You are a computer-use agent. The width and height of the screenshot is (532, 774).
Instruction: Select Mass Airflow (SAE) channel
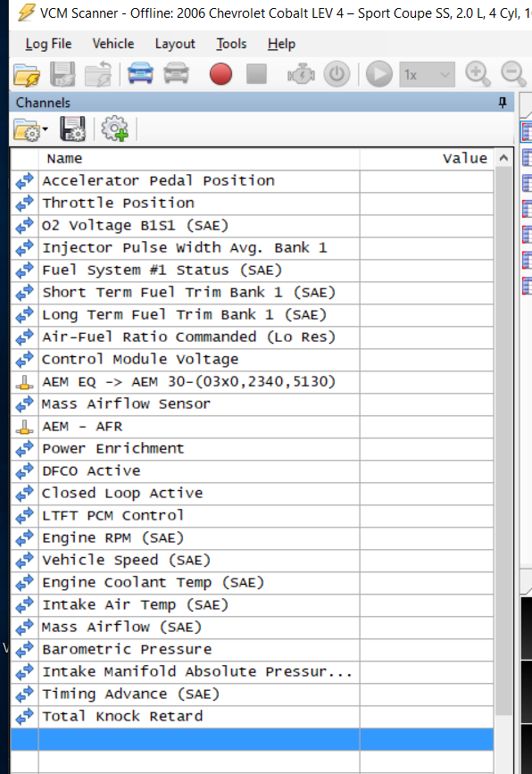coord(253,627)
